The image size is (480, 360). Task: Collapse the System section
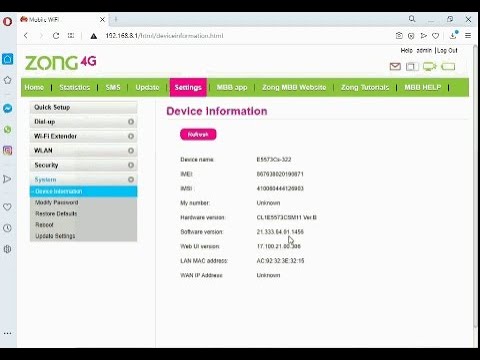click(x=83, y=180)
